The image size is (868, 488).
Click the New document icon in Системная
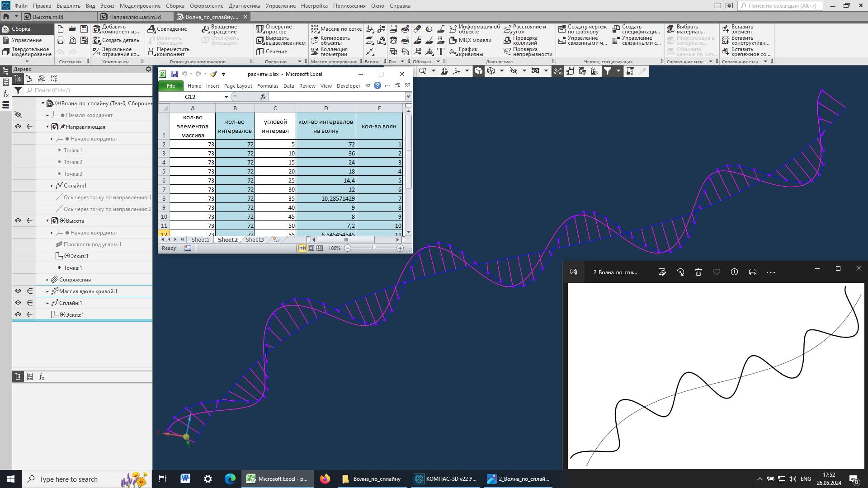point(61,29)
